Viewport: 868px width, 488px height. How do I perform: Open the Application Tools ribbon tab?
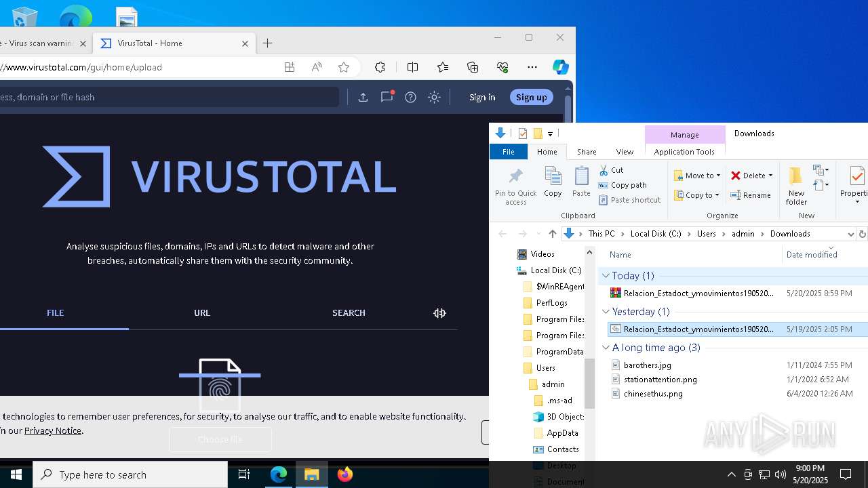(684, 152)
